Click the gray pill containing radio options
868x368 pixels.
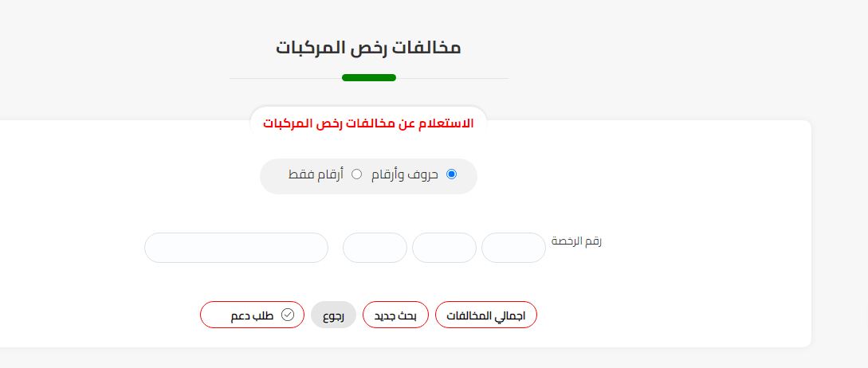coord(368,176)
